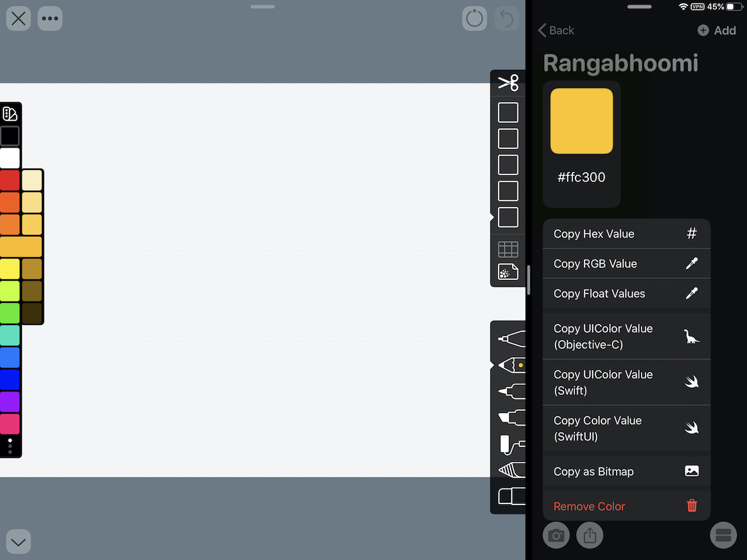
Task: Tap the Rangabhoomi palette title
Action: point(621,63)
